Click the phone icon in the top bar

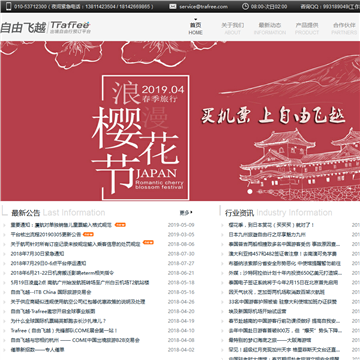pyautogui.click(x=8, y=6)
